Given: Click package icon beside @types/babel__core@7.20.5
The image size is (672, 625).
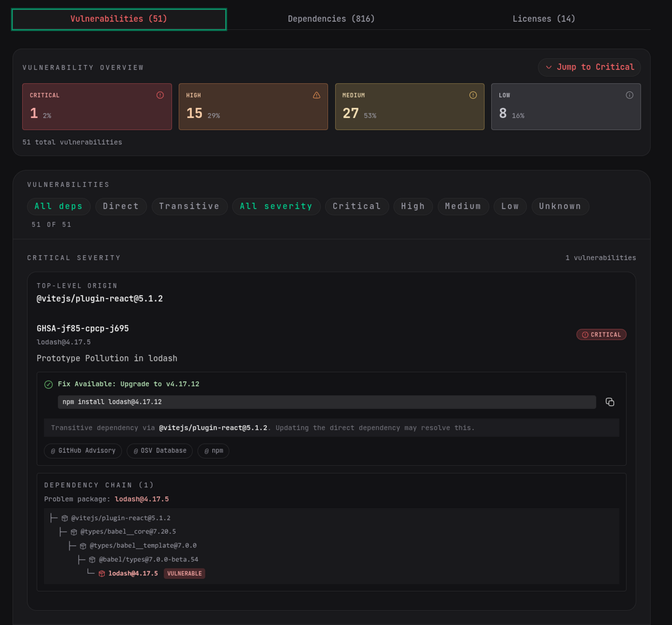Looking at the screenshot, I should click(74, 532).
